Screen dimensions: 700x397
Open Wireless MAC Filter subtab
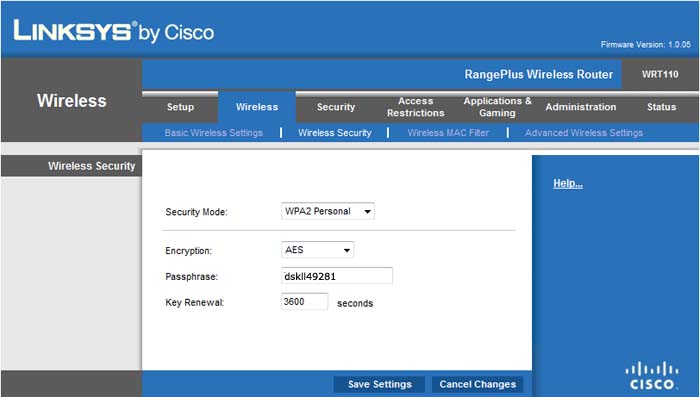[x=448, y=133]
